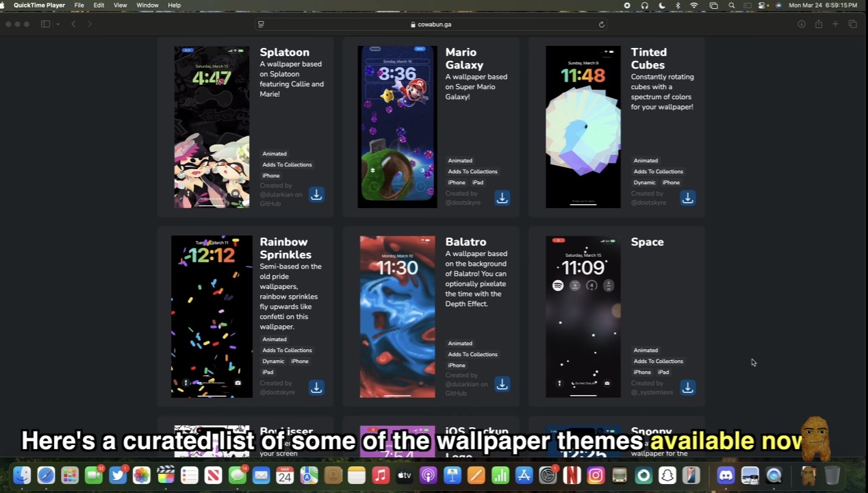This screenshot has height=493, width=868.
Task: Click the Tinted Cubes card title
Action: coord(649,58)
